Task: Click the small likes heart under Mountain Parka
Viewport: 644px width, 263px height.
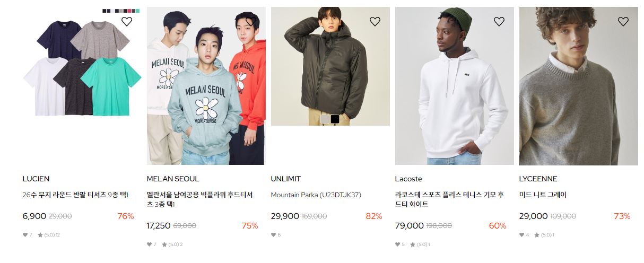Action: pyautogui.click(x=273, y=235)
